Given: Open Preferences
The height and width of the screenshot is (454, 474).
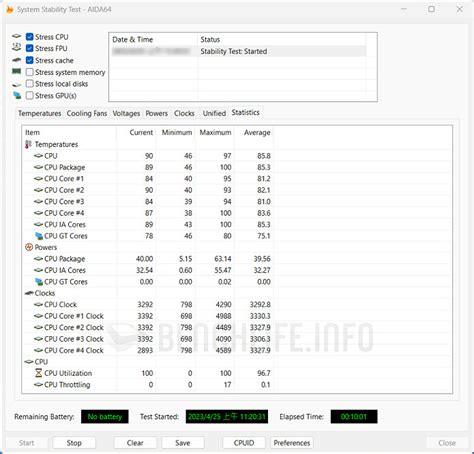Looking at the screenshot, I should click(x=292, y=443).
